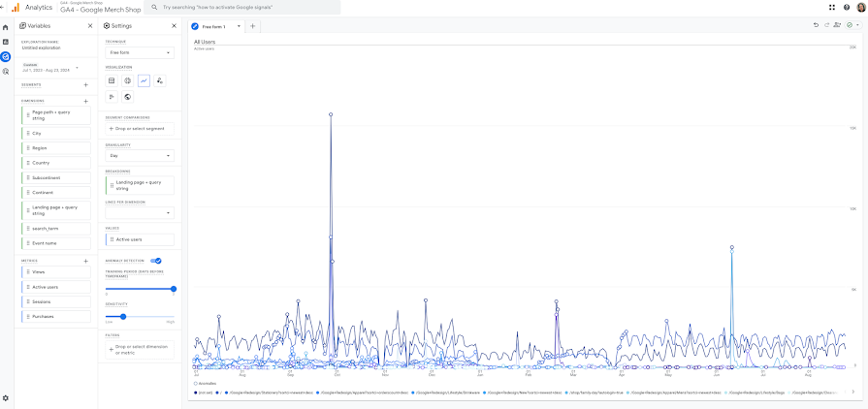Click the Redo arrow icon

[826, 25]
